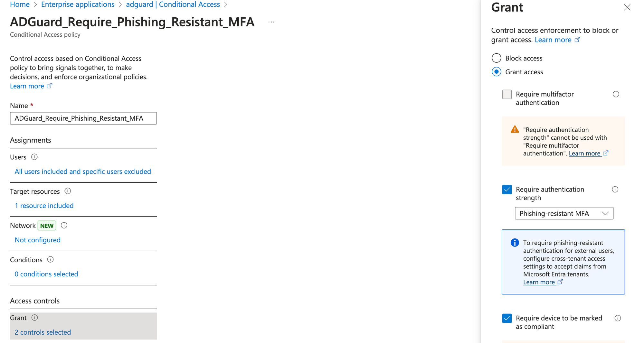The height and width of the screenshot is (343, 644).
Task: Click info icon beside Target resources
Action: point(68,191)
